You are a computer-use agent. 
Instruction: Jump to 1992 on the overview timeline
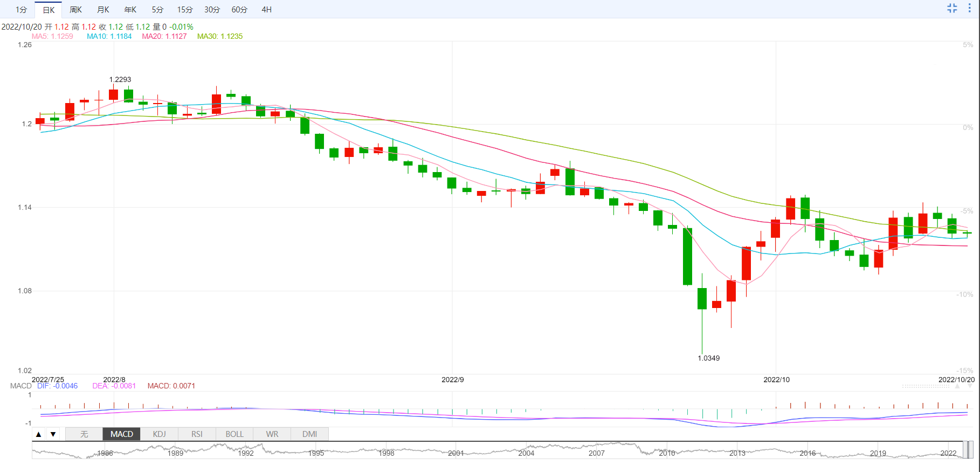click(x=246, y=453)
